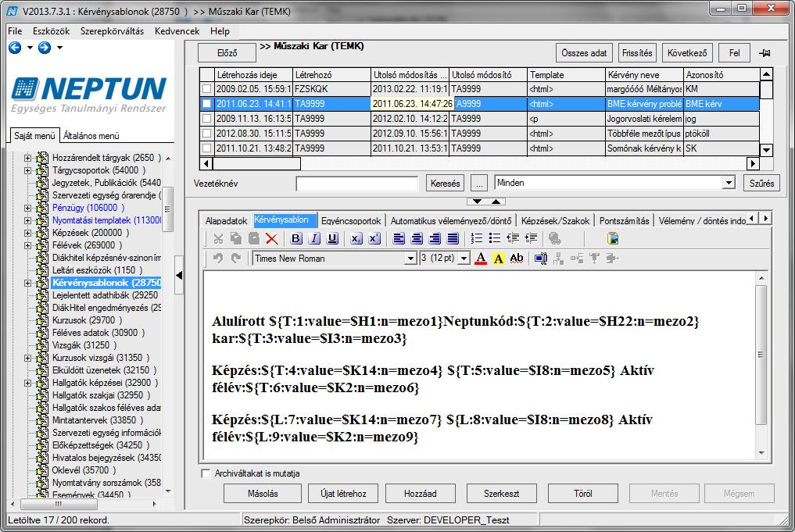Click the Redo arrow icon
This screenshot has width=795, height=532.
click(236, 259)
